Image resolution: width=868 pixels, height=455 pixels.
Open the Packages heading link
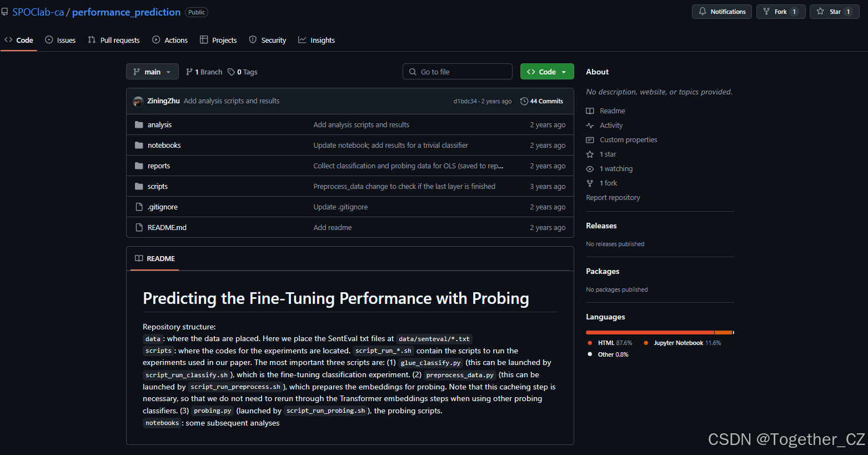click(x=602, y=271)
